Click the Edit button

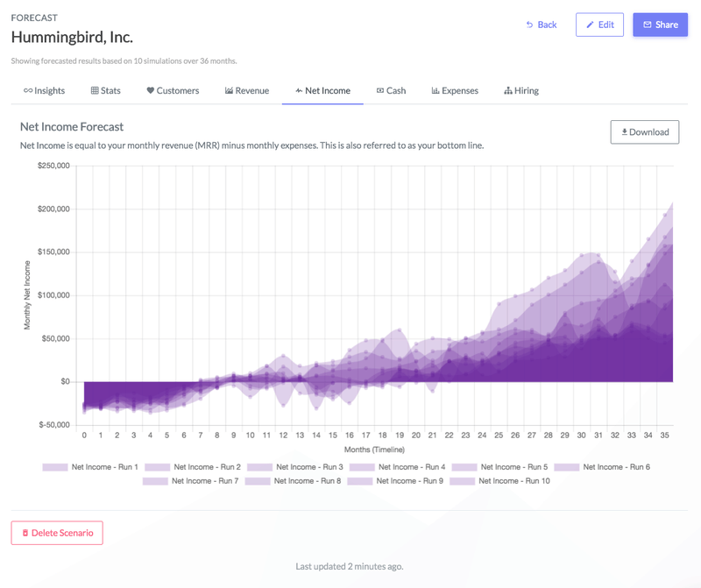point(599,25)
